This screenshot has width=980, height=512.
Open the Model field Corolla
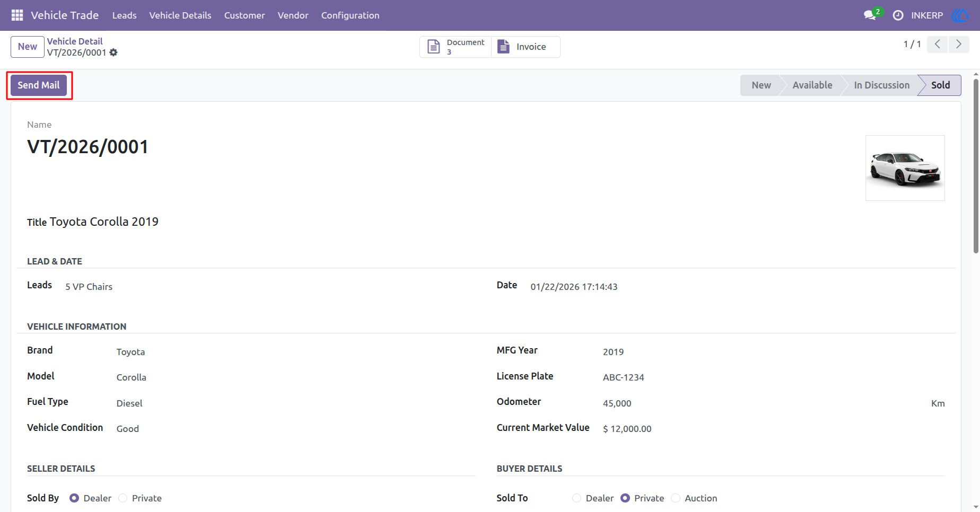(x=132, y=377)
